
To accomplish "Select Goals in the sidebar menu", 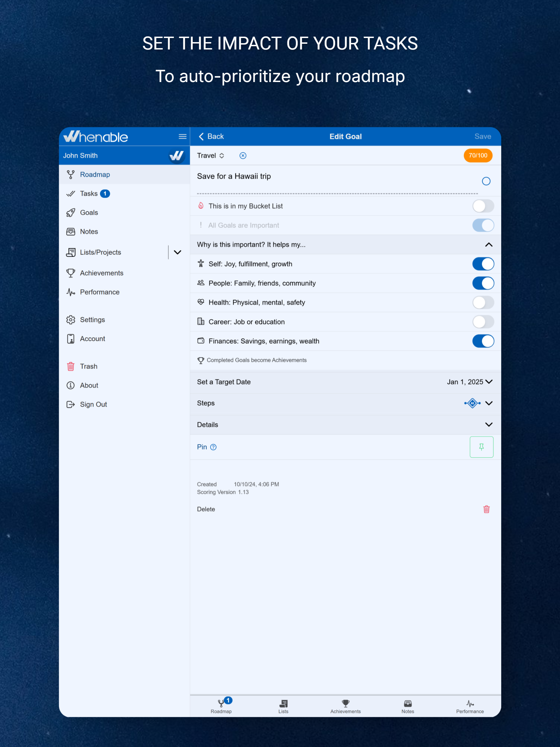I will [x=124, y=213].
